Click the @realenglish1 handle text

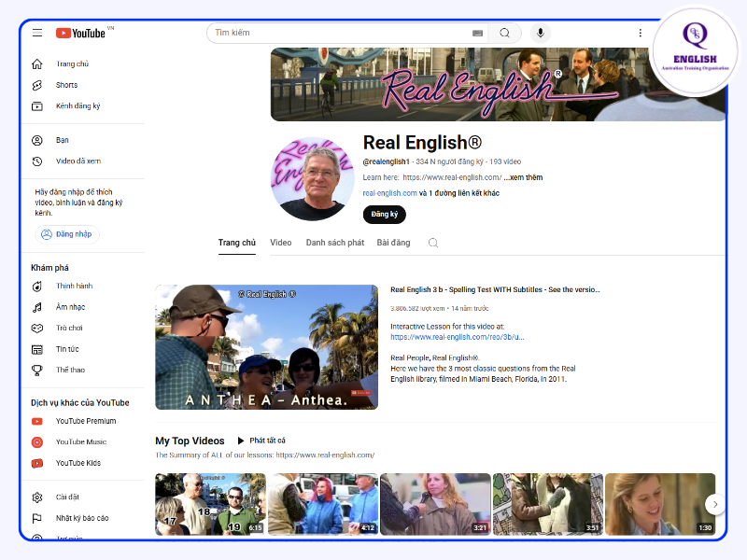[386, 161]
